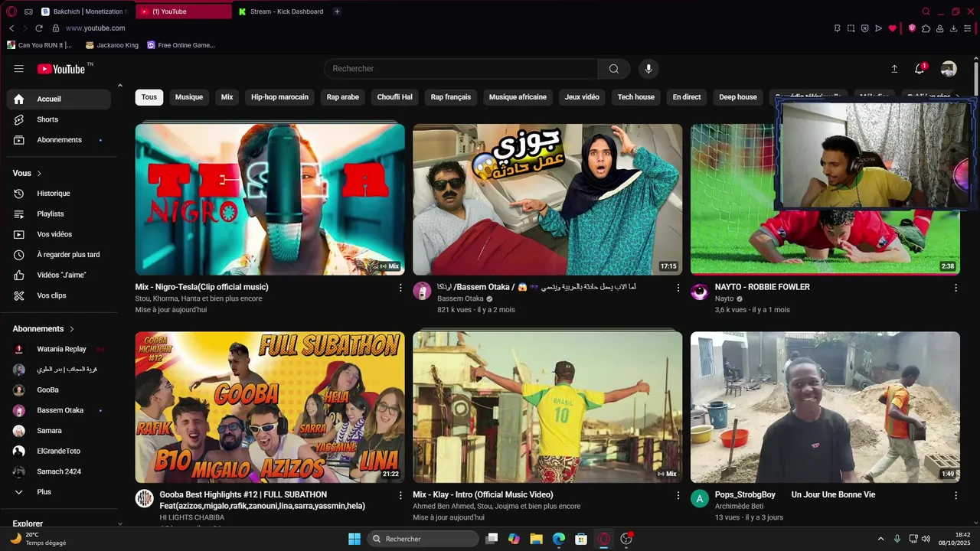Viewport: 980px width, 551px height.
Task: Open the Can You RUN It bookmark
Action: (x=39, y=45)
